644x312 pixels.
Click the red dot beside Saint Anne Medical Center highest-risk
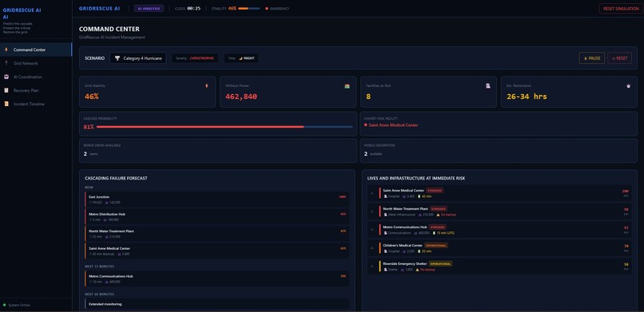[365, 125]
